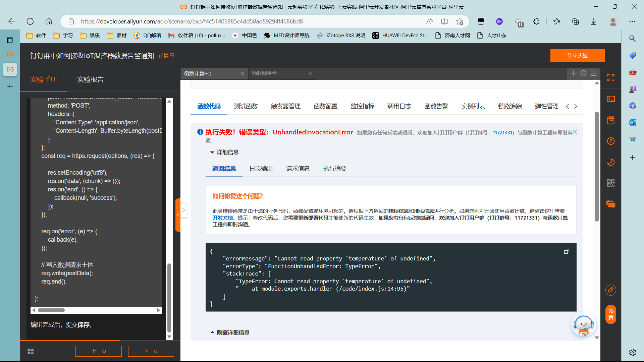Viewport: 644px width, 362px height.
Task: Open the downloads icon
Action: click(594, 21)
